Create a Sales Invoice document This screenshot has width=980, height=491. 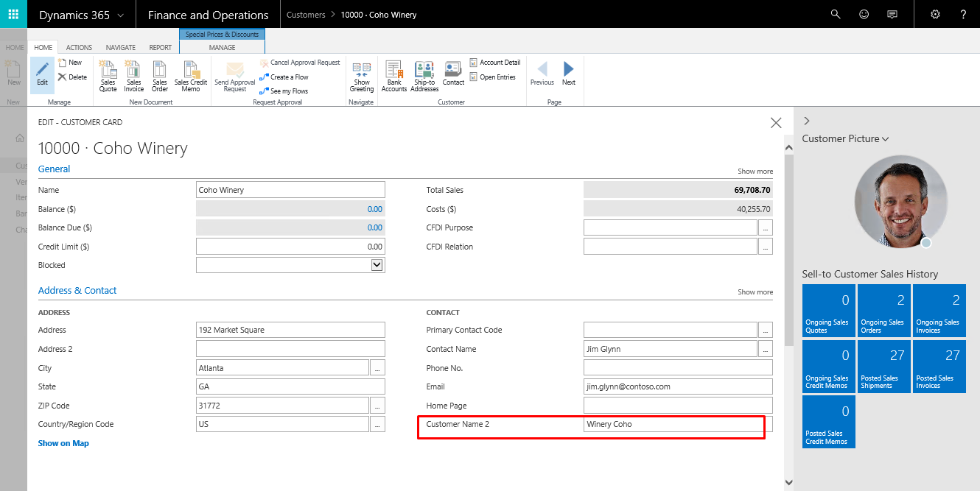point(133,76)
